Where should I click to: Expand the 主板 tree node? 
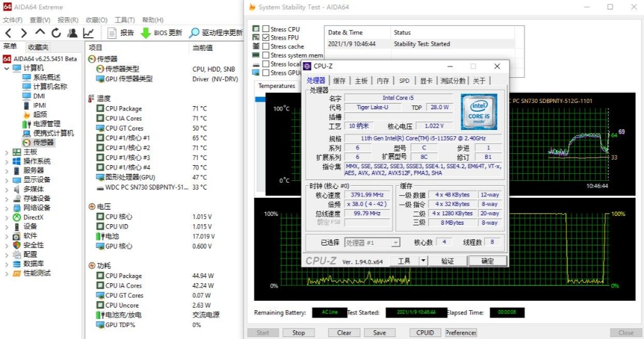point(6,152)
